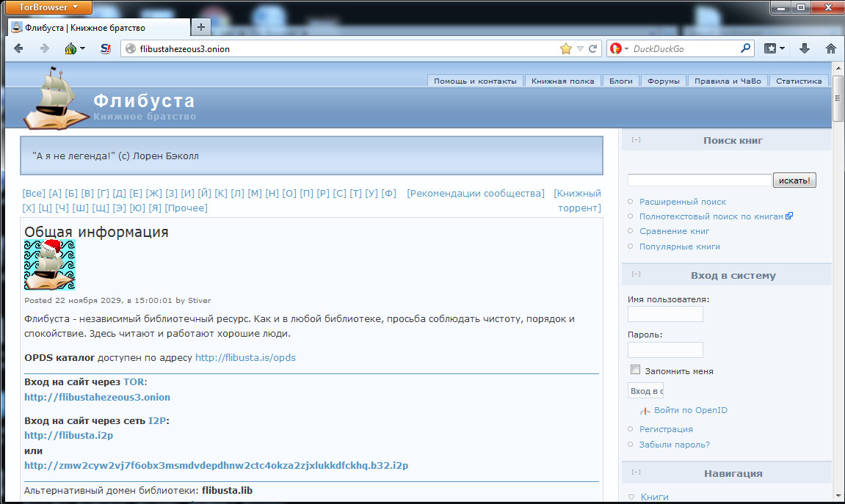This screenshot has height=504, width=845.
Task: Open the bookmarks menu button
Action: point(775,48)
